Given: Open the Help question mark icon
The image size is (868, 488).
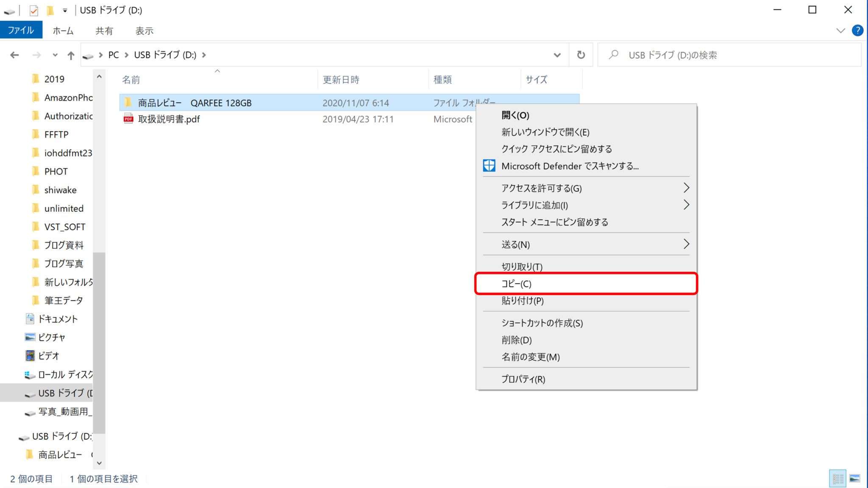Looking at the screenshot, I should point(857,31).
